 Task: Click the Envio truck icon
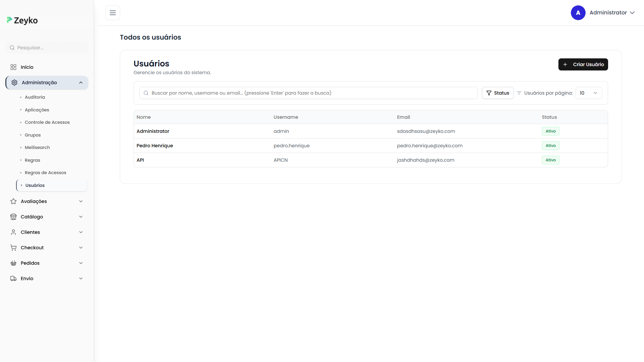click(13, 278)
